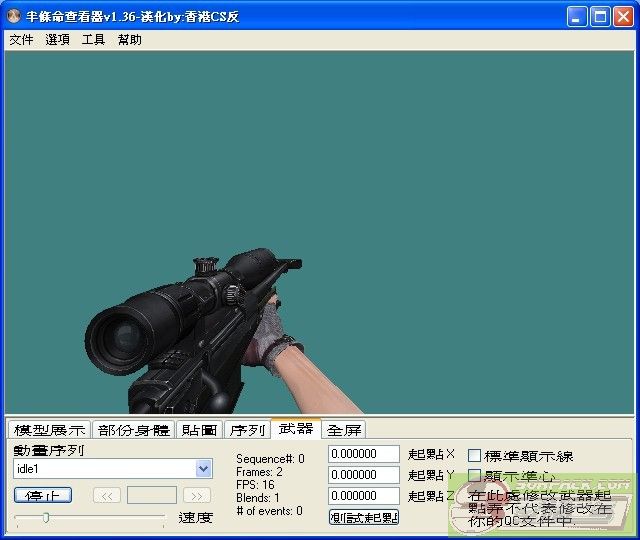Screen dimensions: 640x540
Task: Step back a frame with << button
Action: (x=107, y=496)
